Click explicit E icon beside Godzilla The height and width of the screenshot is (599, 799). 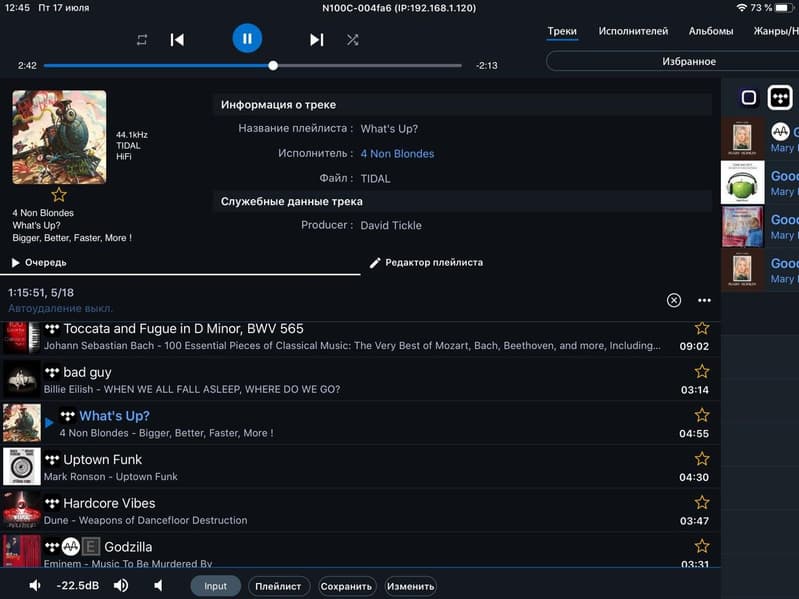point(91,547)
